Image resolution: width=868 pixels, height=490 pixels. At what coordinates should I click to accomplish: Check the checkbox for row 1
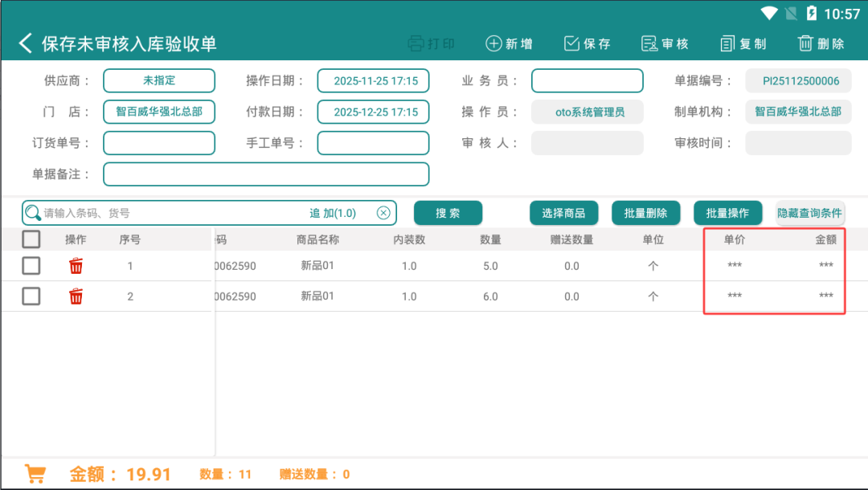coord(31,265)
